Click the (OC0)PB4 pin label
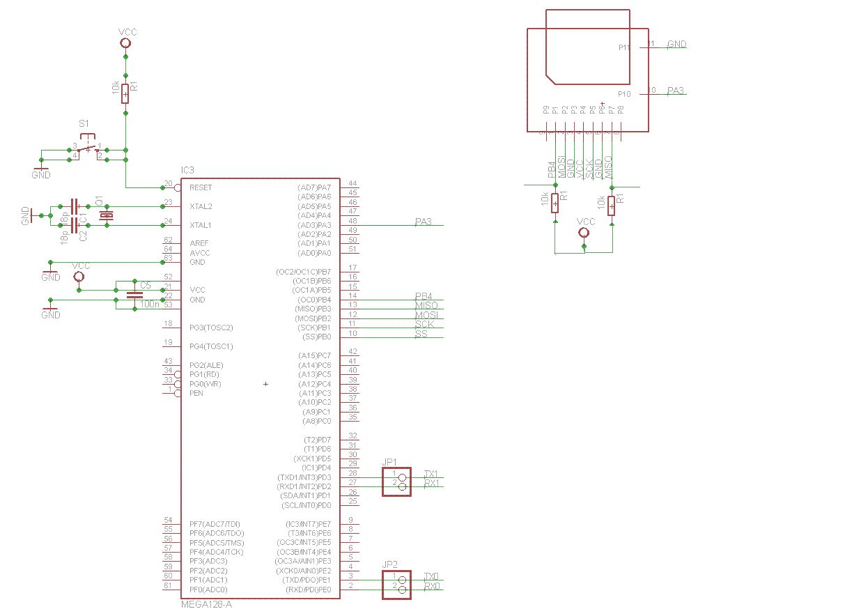 pyautogui.click(x=313, y=300)
